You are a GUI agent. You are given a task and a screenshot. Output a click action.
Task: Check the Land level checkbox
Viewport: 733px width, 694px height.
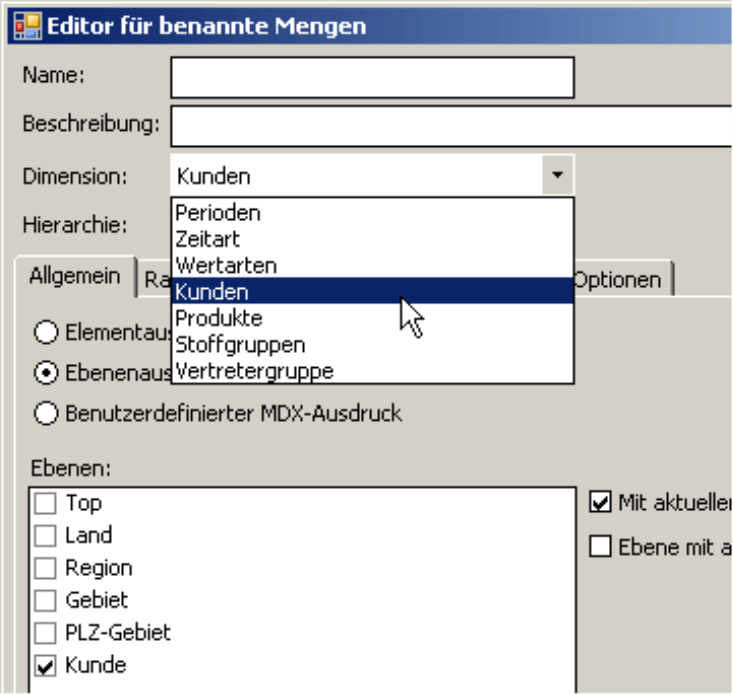coord(45,536)
